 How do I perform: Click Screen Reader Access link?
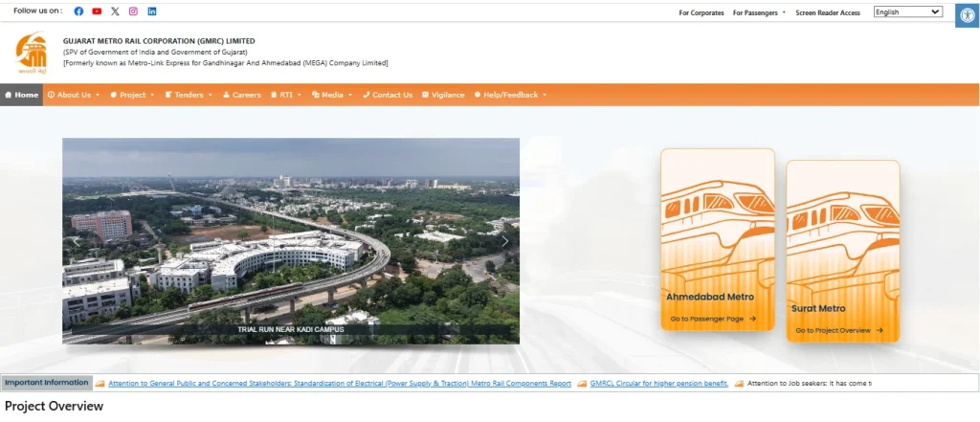[828, 12]
